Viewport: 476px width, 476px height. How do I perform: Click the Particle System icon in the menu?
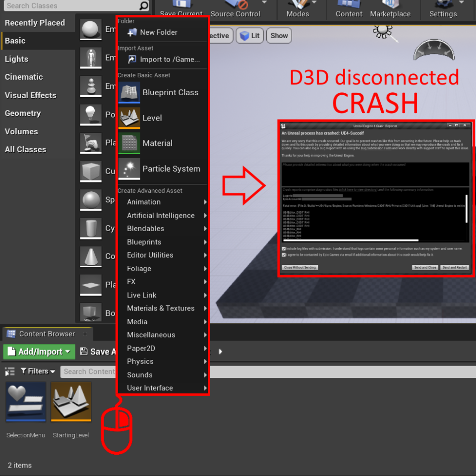tap(129, 169)
